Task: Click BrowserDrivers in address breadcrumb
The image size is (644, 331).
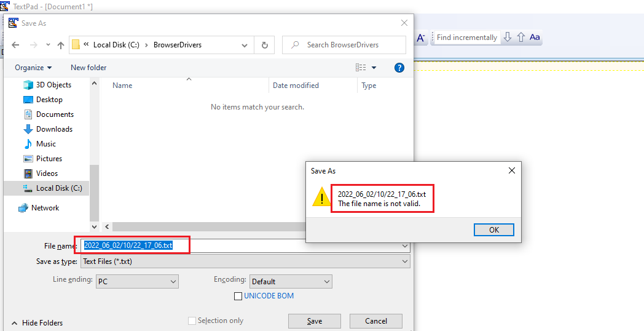Action: pos(178,45)
